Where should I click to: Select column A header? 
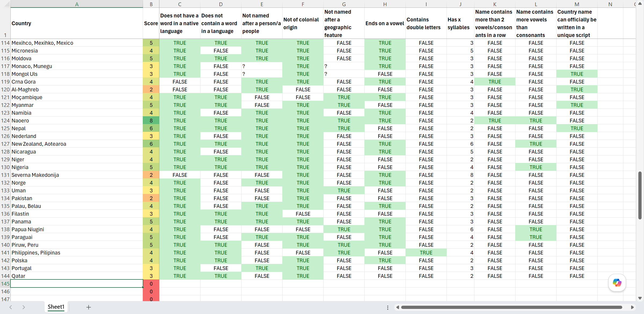[x=77, y=4]
